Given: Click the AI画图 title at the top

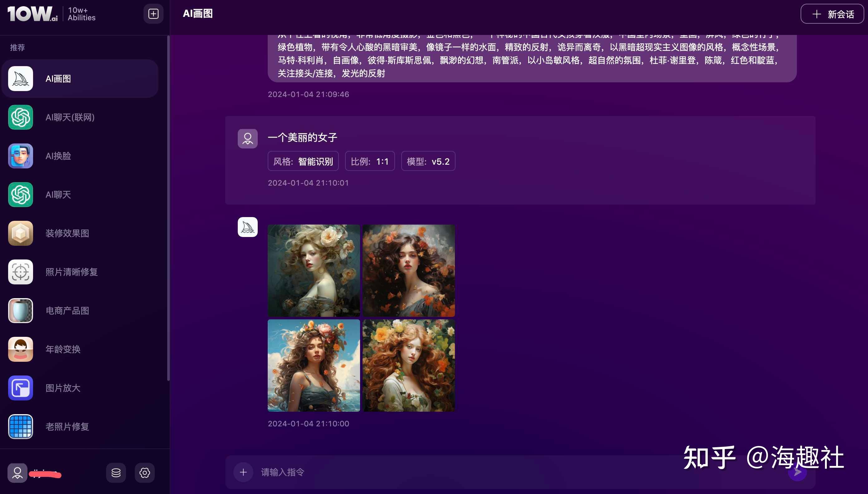Looking at the screenshot, I should tap(198, 14).
